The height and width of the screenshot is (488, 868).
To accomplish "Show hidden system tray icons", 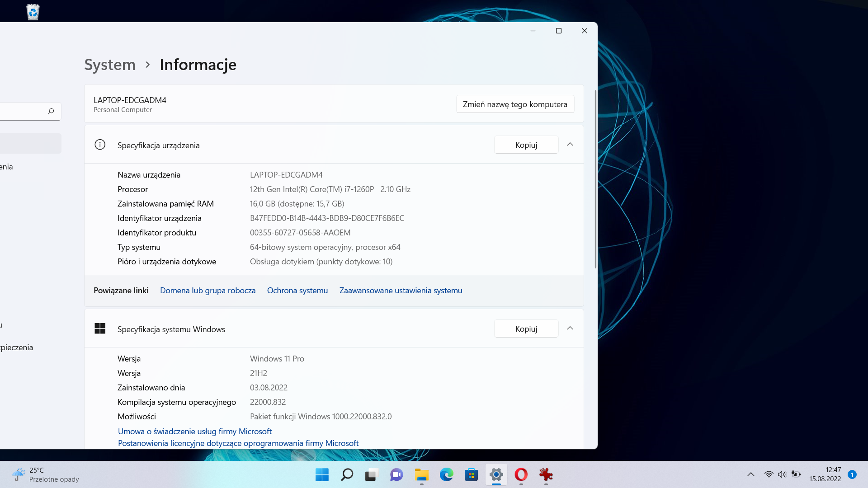I will [x=750, y=474].
